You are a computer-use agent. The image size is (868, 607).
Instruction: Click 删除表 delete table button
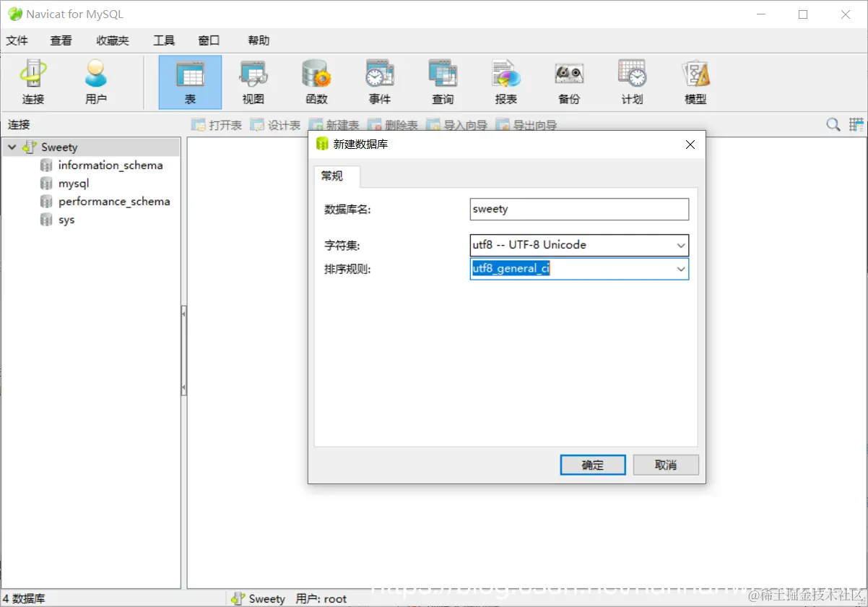pos(393,125)
